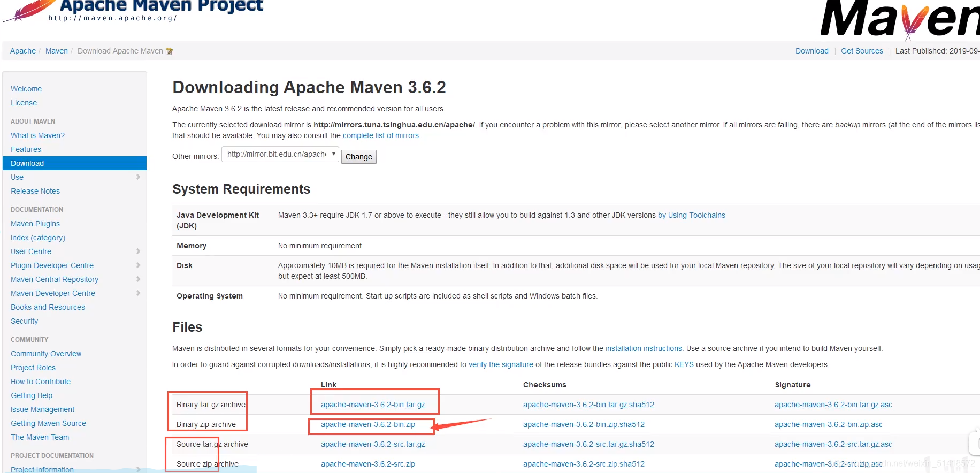The image size is (980, 473).
Task: Open apache-maven-3.6.2-bin.zip.asc signature
Action: [x=828, y=424]
